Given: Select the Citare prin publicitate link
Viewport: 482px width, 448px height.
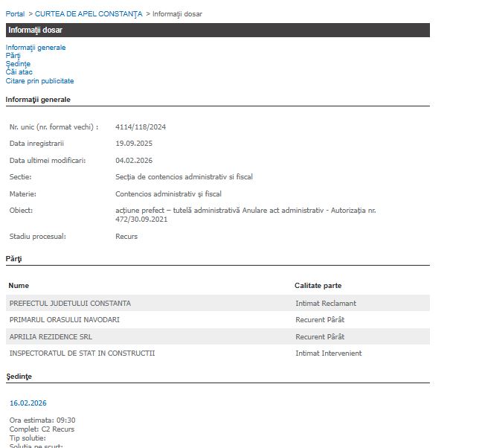Looking at the screenshot, I should [x=40, y=81].
